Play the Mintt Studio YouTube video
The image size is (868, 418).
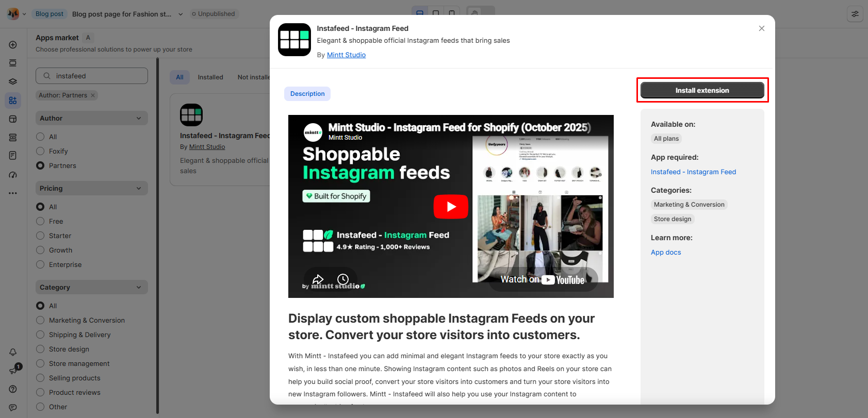tap(451, 207)
